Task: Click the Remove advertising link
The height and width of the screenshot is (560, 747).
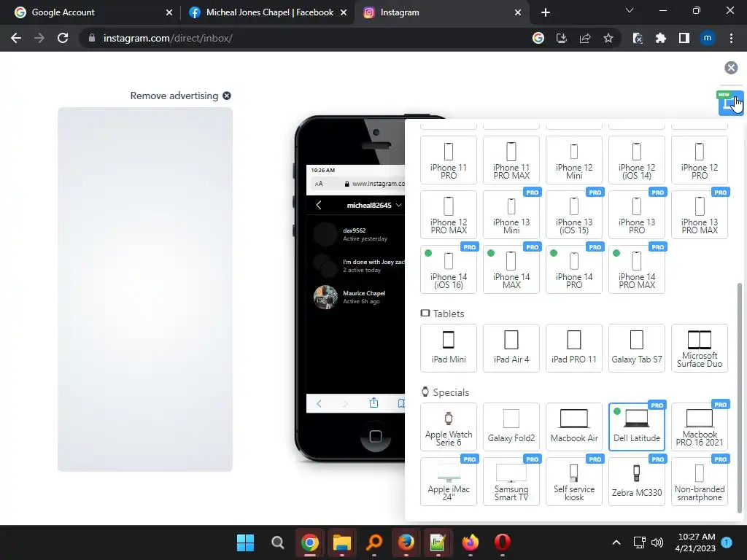Action: (180, 96)
